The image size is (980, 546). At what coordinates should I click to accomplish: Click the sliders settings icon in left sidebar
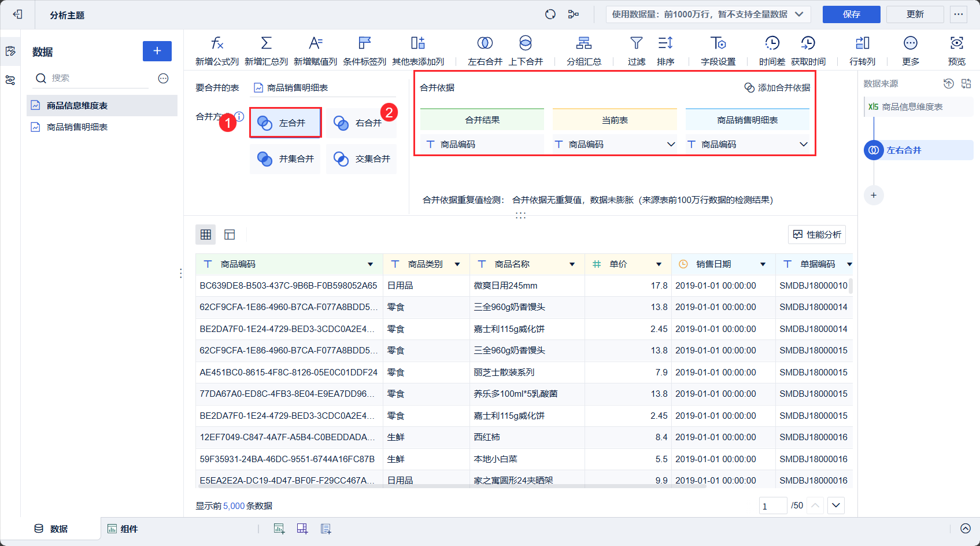(x=10, y=80)
